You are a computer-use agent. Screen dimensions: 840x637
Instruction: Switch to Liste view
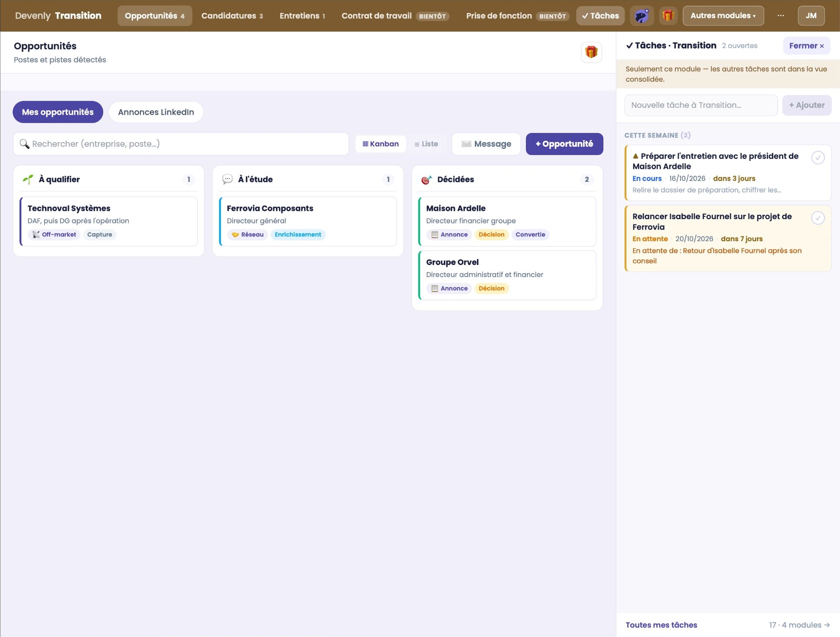[426, 144]
